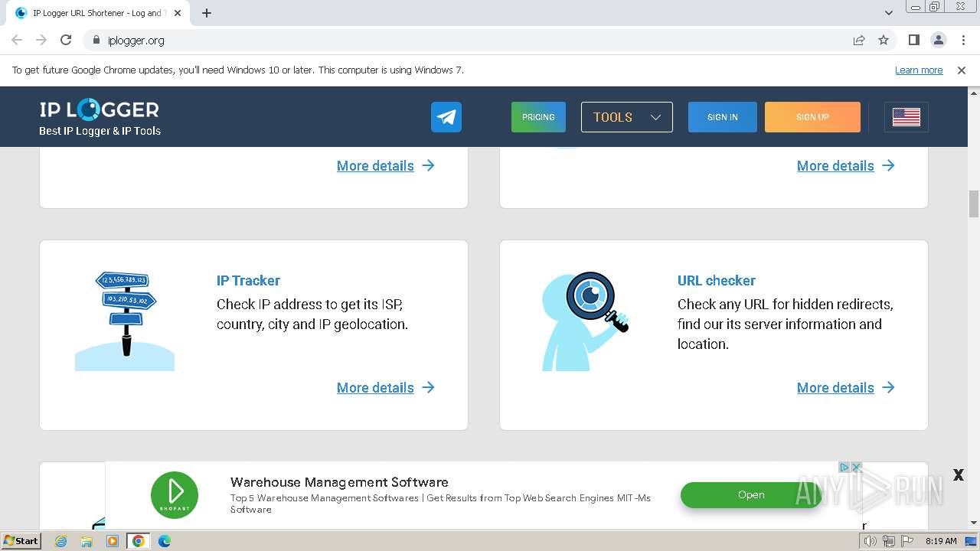Click the IP Tracker heading
The image size is (980, 551).
[x=248, y=280]
